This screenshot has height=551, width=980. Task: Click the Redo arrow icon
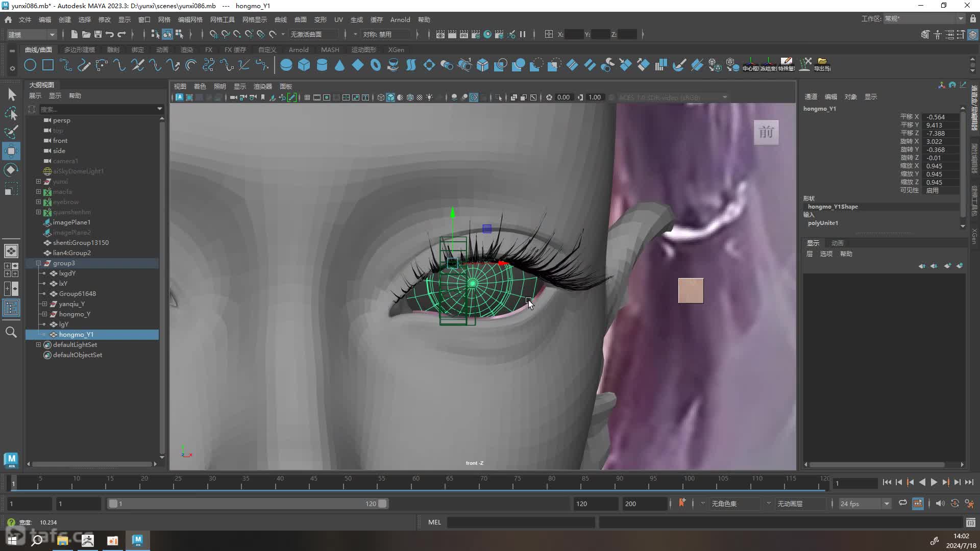click(121, 34)
